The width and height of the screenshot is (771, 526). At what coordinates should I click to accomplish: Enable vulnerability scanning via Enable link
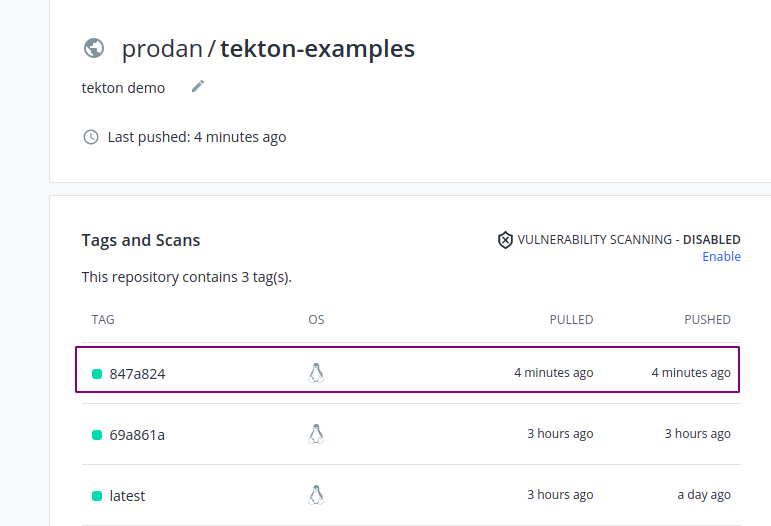pos(721,257)
